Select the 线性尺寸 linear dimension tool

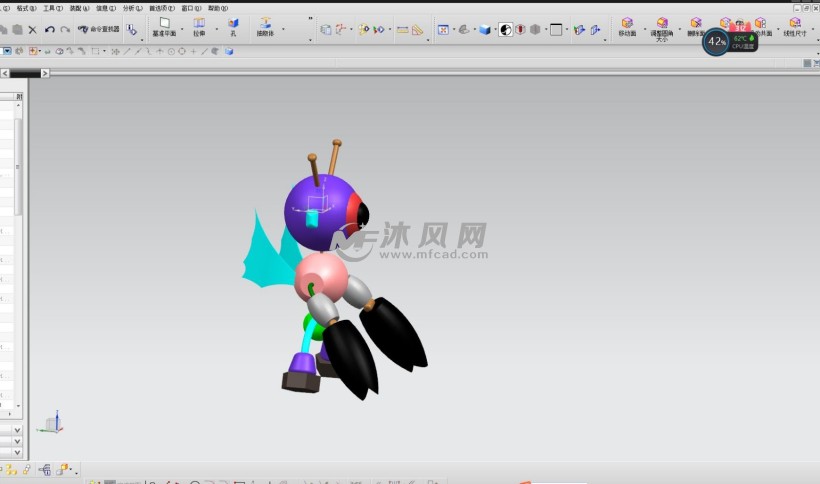pos(795,27)
